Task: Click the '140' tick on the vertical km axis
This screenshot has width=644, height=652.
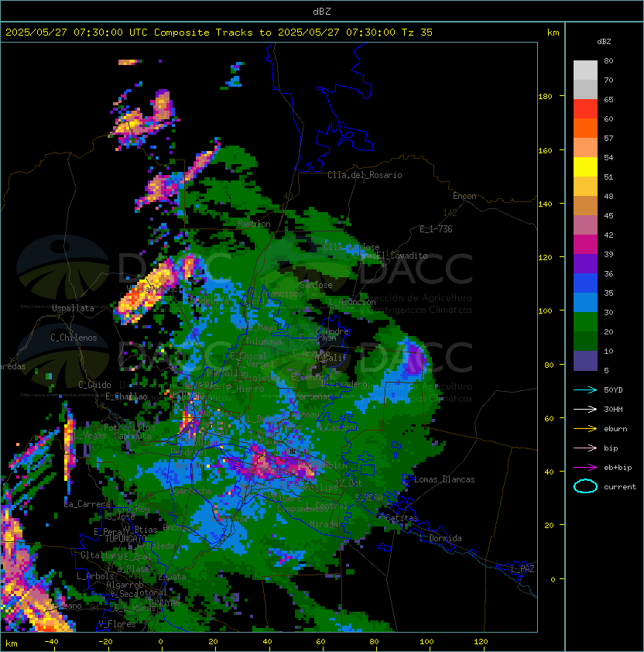Action: [x=545, y=204]
